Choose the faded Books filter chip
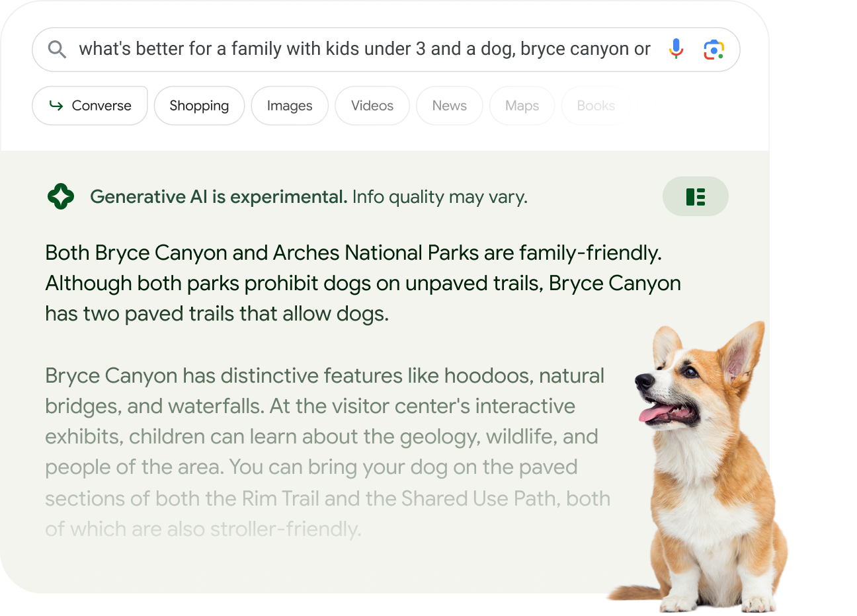 pos(595,106)
